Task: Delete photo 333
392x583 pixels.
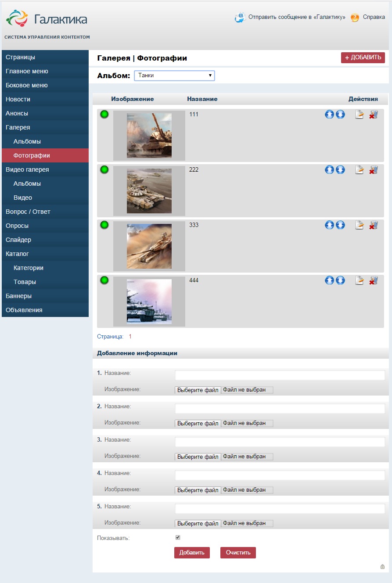Action: [373, 225]
